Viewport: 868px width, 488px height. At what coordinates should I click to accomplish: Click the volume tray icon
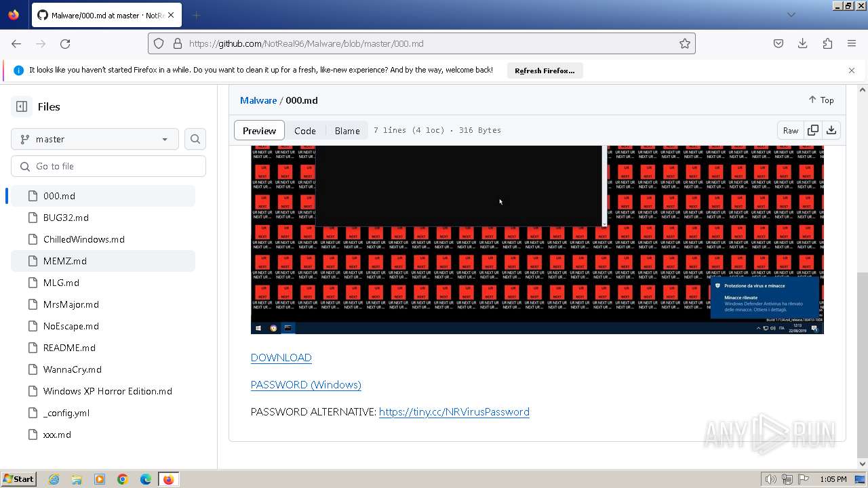tap(771, 479)
